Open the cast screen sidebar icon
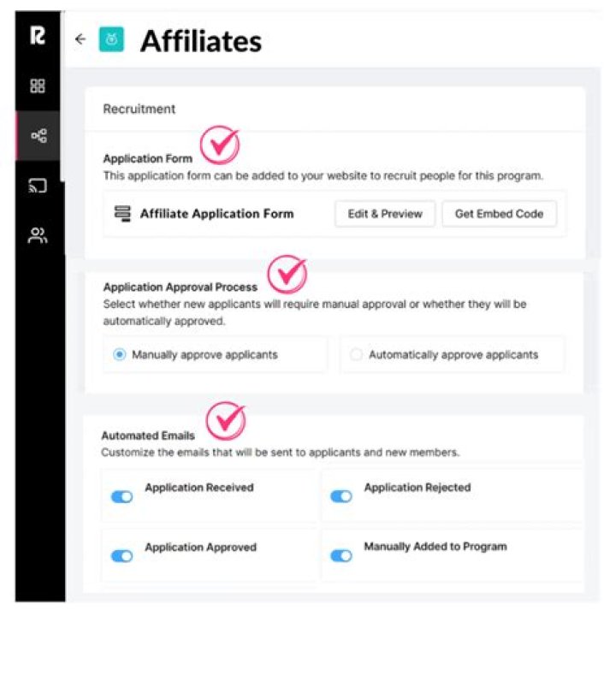Viewport: 616px width, 693px height. [38, 186]
